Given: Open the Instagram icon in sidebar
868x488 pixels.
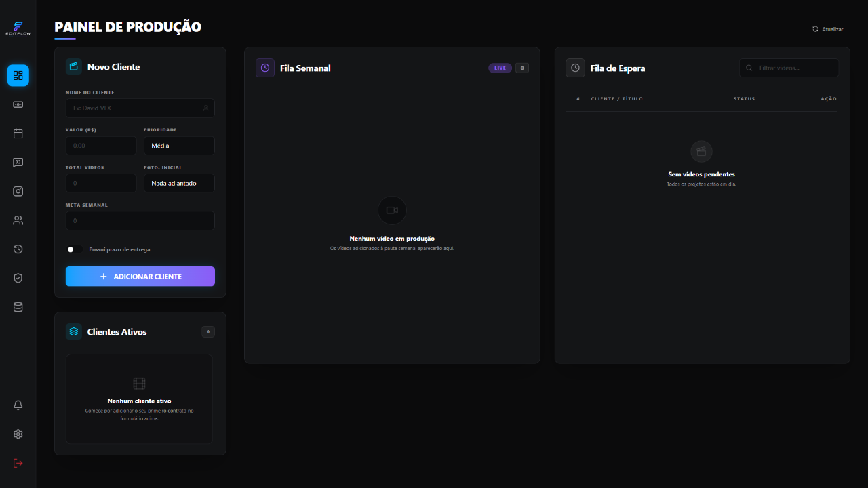Looking at the screenshot, I should point(18,191).
